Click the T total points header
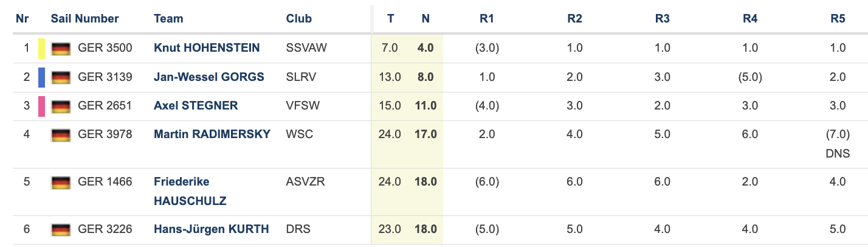This screenshot has height=247, width=868. [390, 19]
